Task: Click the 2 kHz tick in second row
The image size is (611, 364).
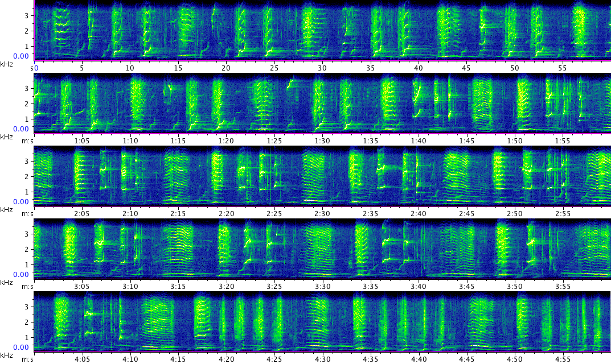Action: [26, 104]
